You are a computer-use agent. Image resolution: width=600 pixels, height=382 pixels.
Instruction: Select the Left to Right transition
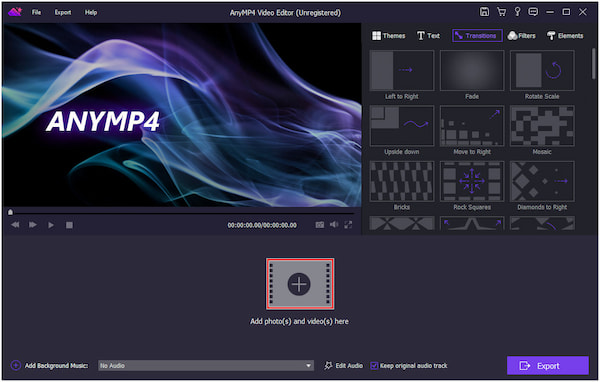[402, 71]
